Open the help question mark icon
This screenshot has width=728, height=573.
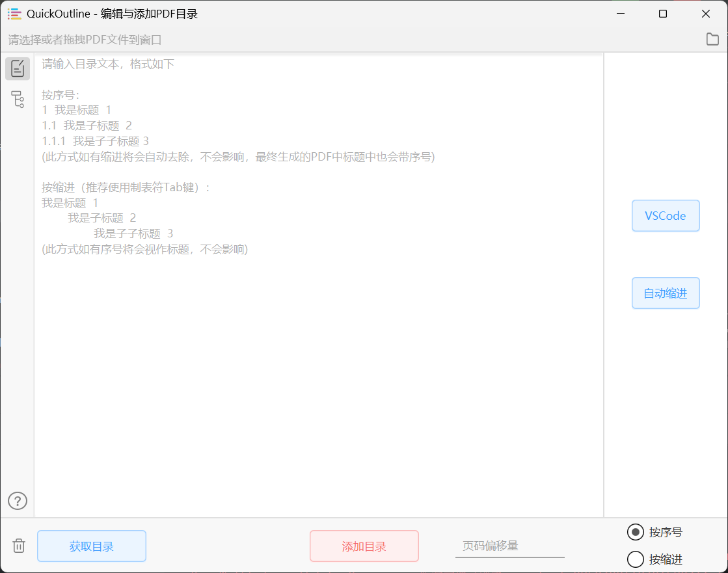coord(18,501)
